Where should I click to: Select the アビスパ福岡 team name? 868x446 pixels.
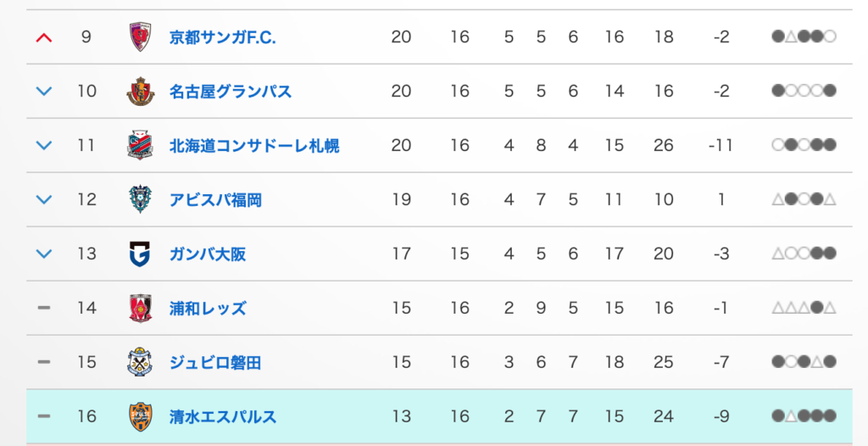(215, 200)
